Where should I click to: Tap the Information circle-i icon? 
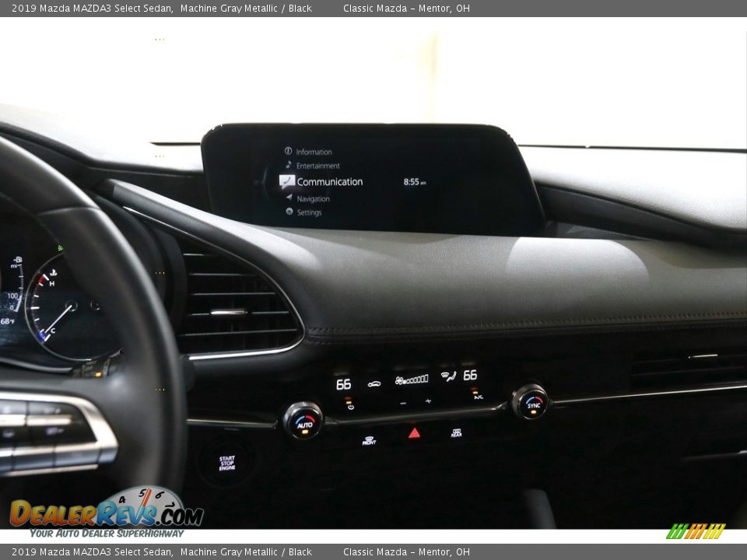point(288,151)
